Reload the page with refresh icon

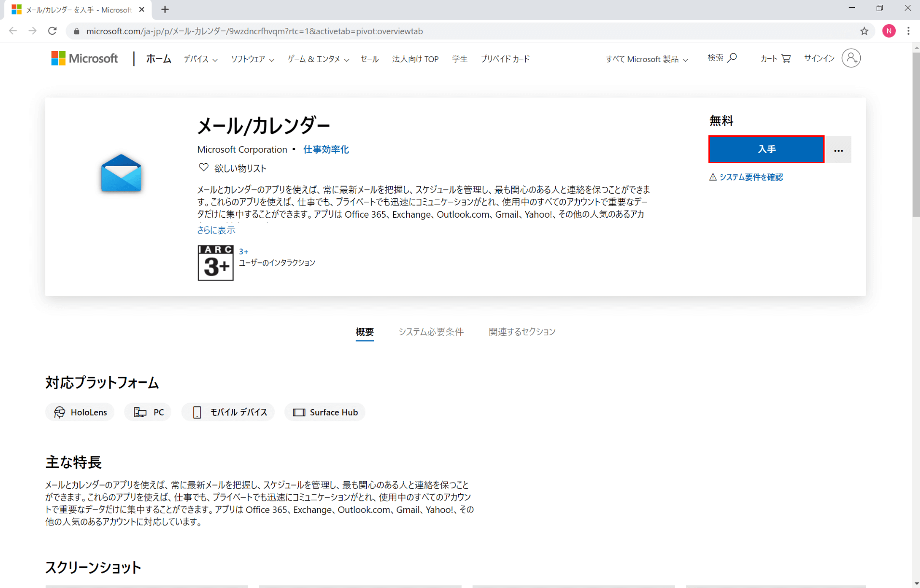click(x=53, y=31)
